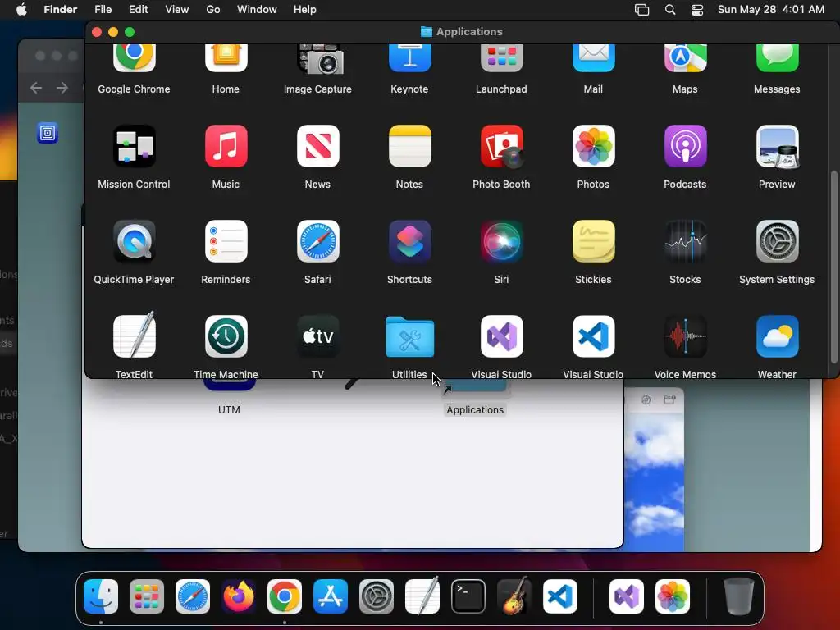Open App Store from the Dock
The width and height of the screenshot is (840, 630).
click(x=331, y=596)
